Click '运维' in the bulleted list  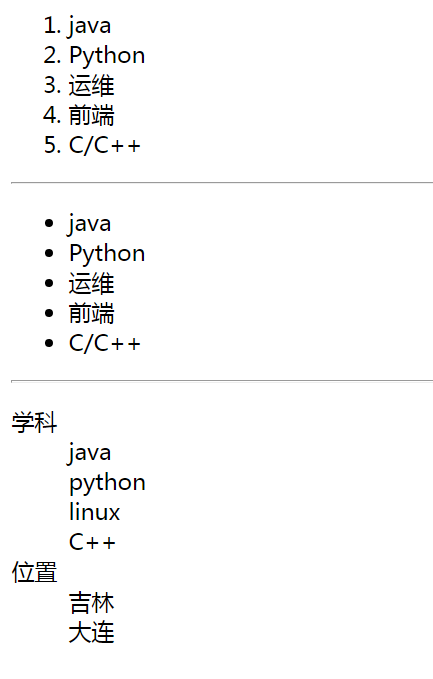[x=91, y=284]
